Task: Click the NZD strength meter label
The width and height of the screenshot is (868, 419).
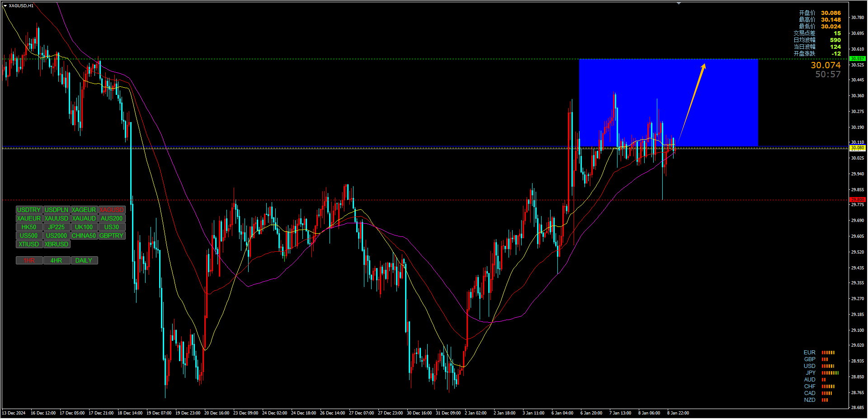Action: [x=810, y=400]
